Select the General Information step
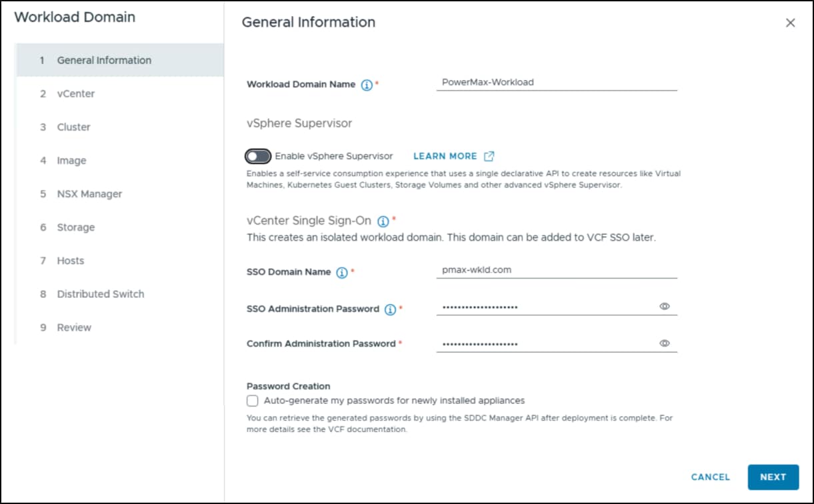 pyautogui.click(x=120, y=60)
